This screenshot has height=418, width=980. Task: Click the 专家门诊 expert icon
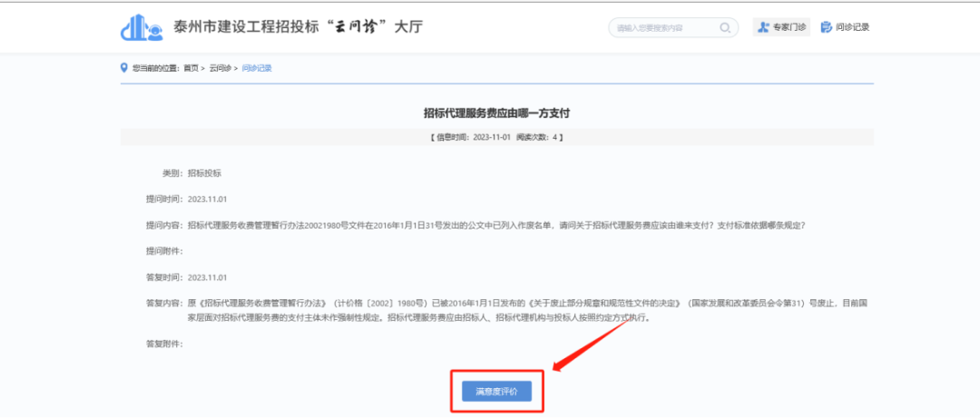(x=763, y=27)
